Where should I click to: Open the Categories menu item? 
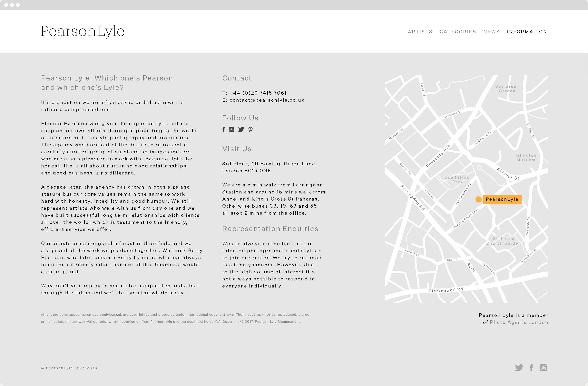(458, 32)
